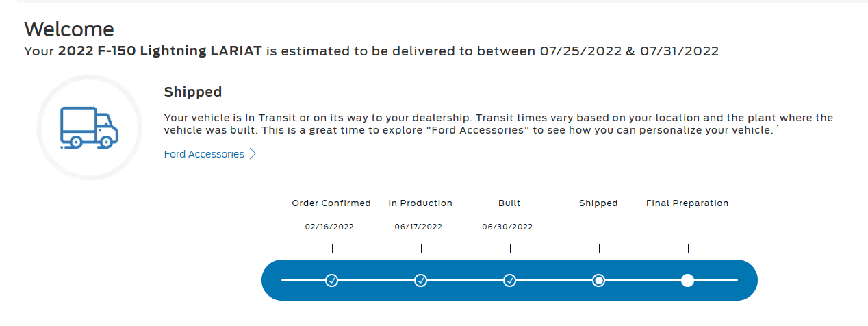Click the Welcome page heading
Viewport: 868px width, 326px height.
[x=69, y=29]
